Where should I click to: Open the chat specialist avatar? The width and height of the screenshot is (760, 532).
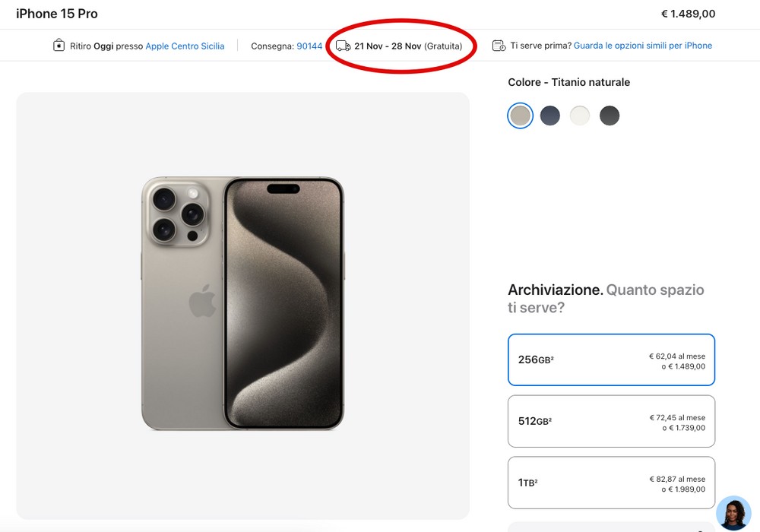[x=733, y=513]
